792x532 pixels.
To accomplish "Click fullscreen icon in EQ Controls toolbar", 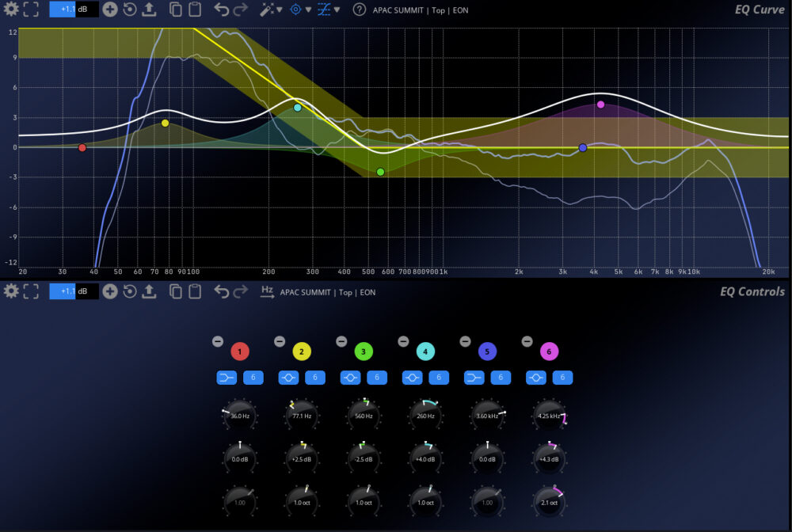I will click(31, 291).
